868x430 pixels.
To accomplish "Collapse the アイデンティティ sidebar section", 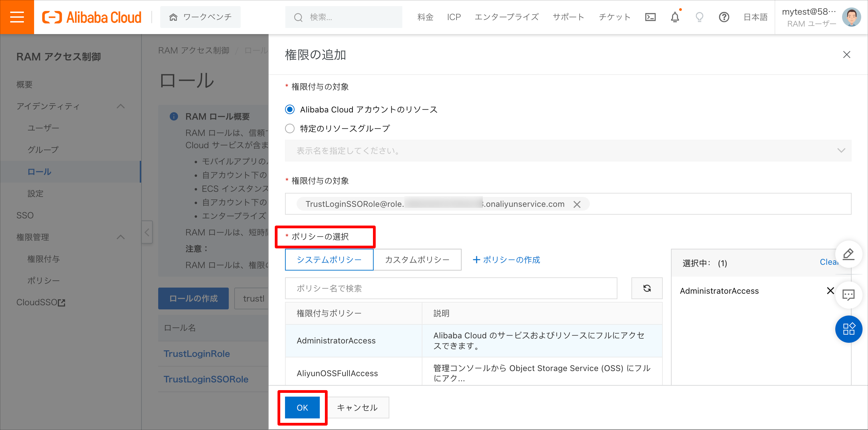I will tap(121, 106).
